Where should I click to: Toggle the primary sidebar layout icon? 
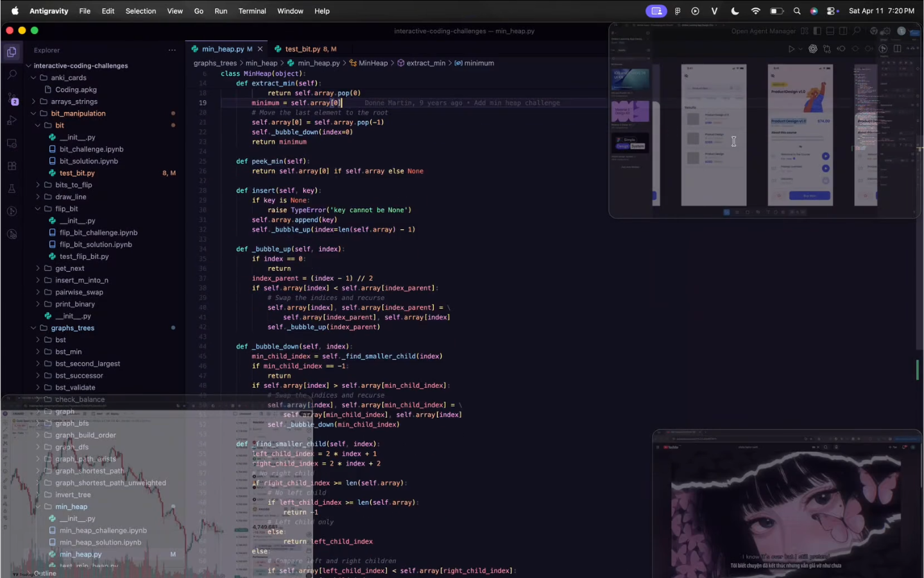coord(817,31)
